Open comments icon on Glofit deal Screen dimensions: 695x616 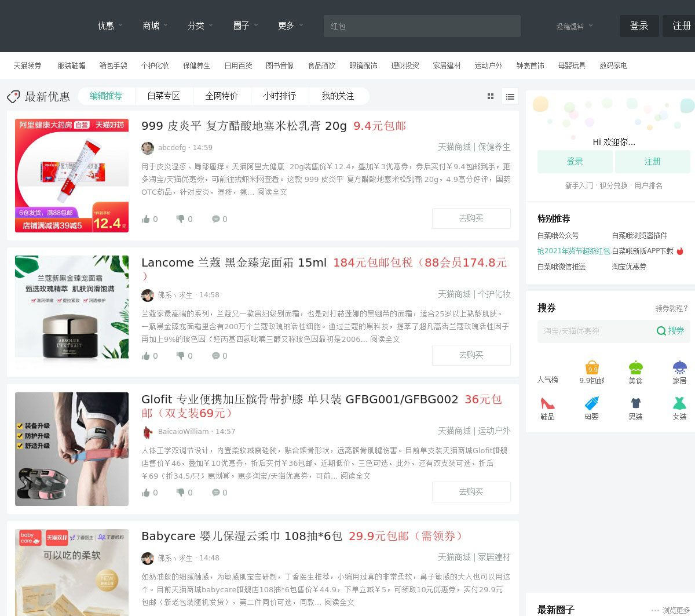215,493
